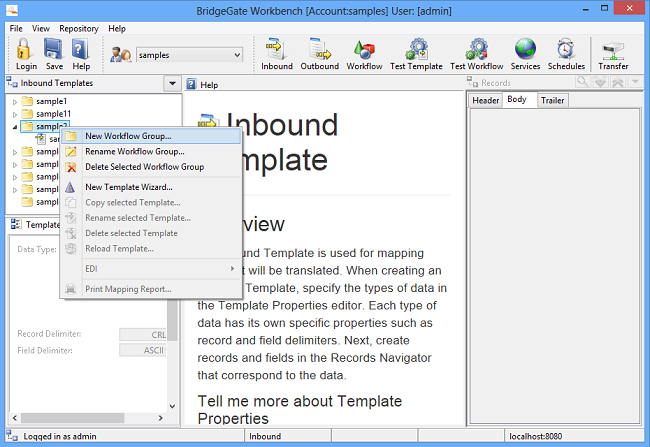Click localhost:8080 in the status bar
The image size is (650, 447).
pyautogui.click(x=536, y=436)
